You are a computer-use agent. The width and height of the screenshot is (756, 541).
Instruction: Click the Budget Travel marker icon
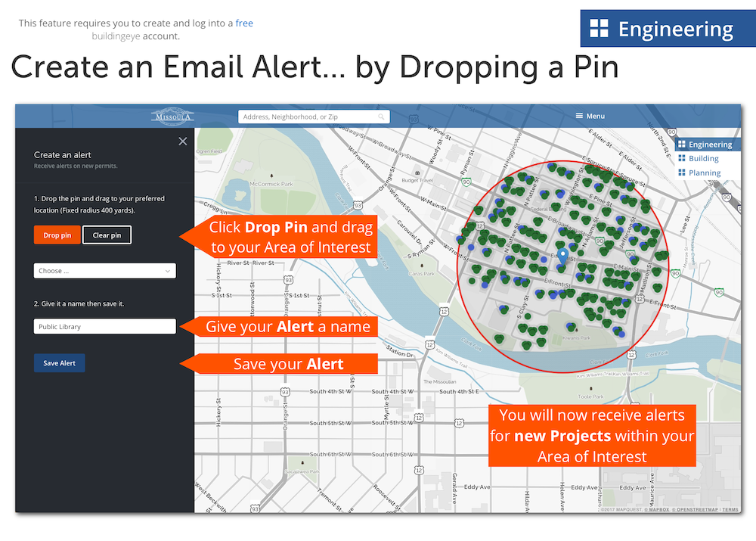pyautogui.click(x=417, y=173)
